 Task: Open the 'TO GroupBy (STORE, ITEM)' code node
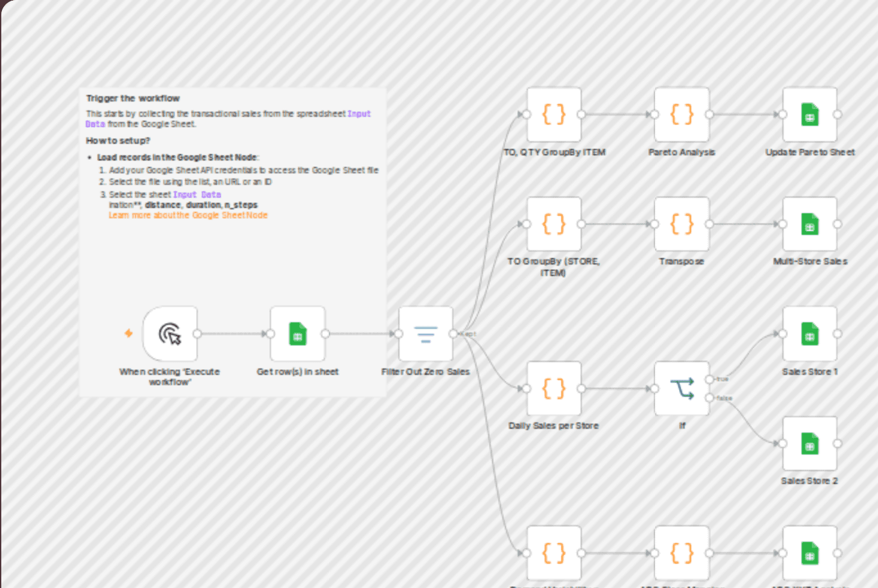[x=554, y=224]
